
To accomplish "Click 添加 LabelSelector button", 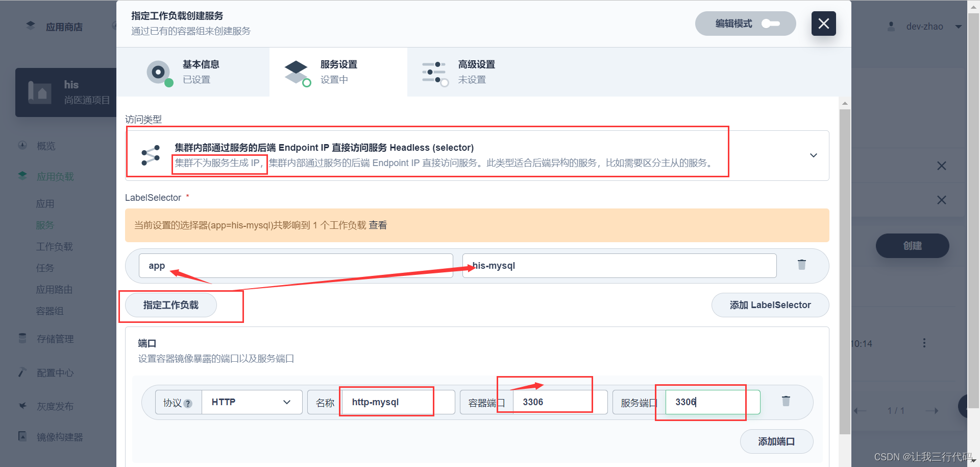I will 770,305.
